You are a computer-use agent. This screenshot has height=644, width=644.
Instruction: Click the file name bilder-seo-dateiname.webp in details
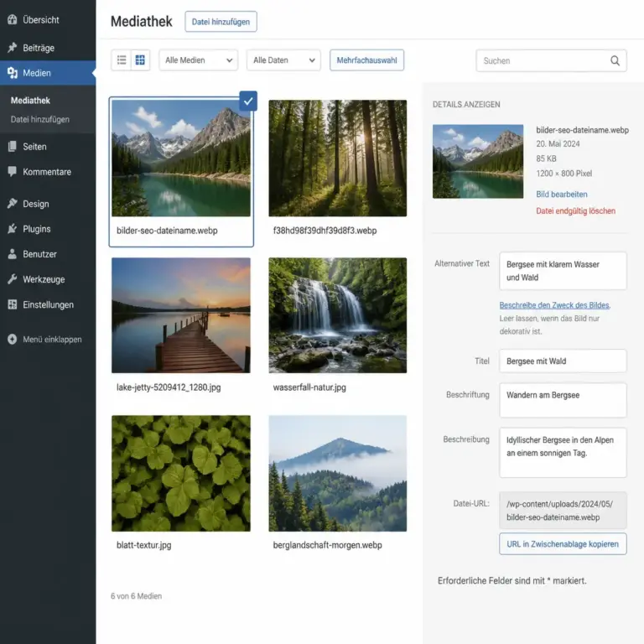click(x=582, y=130)
